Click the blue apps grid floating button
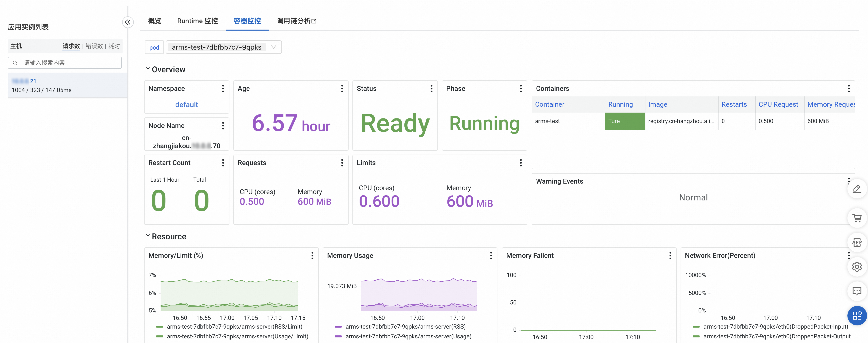 click(x=857, y=315)
